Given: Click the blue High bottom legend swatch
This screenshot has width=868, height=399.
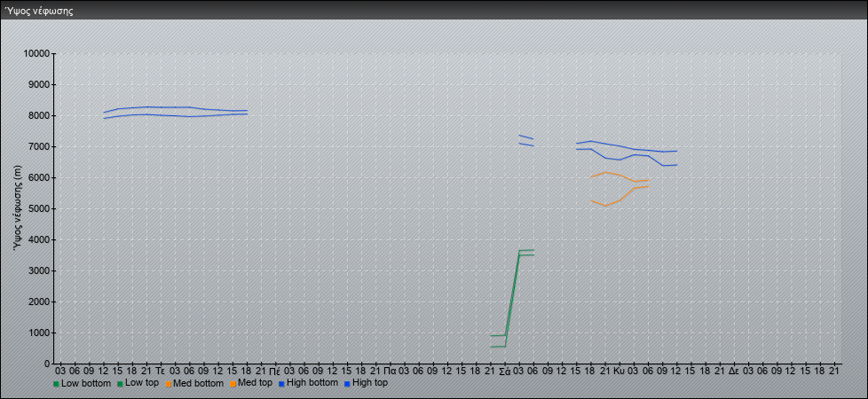Looking at the screenshot, I should pos(281,384).
